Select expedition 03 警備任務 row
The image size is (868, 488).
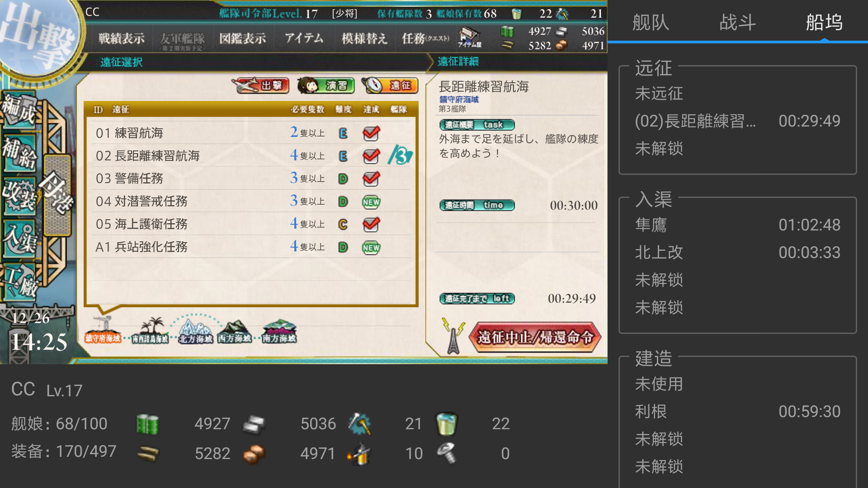click(x=251, y=178)
